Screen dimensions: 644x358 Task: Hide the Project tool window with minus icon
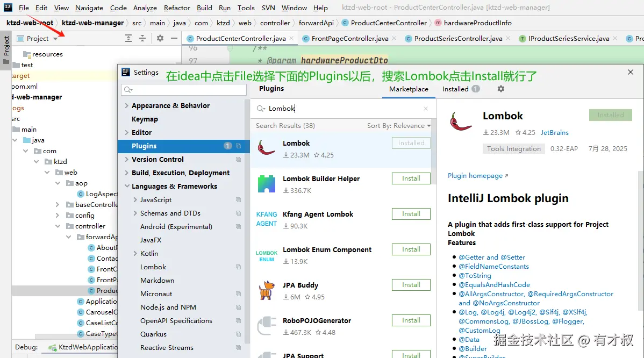coord(174,38)
